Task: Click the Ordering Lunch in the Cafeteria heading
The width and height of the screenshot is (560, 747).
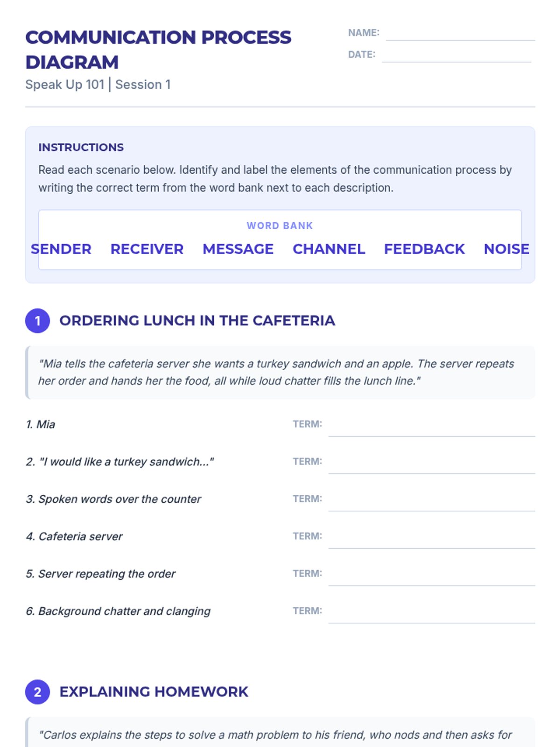Action: pos(197,321)
